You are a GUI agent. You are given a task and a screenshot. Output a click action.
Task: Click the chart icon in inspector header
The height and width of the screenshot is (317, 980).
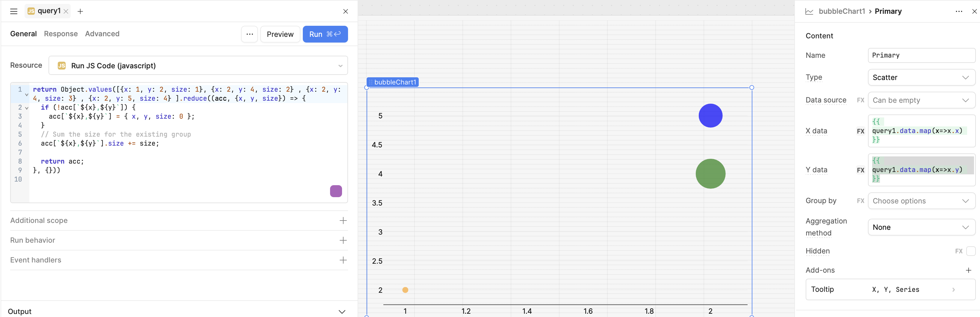pos(809,11)
